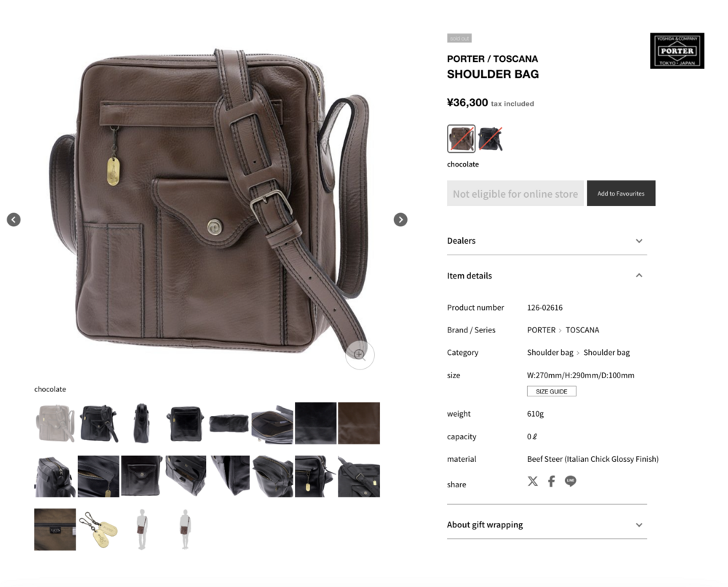Advance to the next product image
This screenshot has width=728, height=587.
(x=400, y=220)
